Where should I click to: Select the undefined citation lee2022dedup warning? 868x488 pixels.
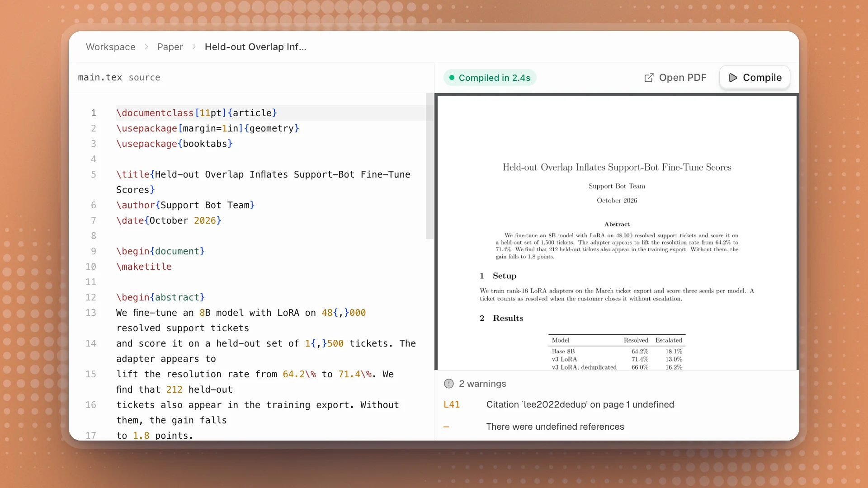tap(580, 404)
